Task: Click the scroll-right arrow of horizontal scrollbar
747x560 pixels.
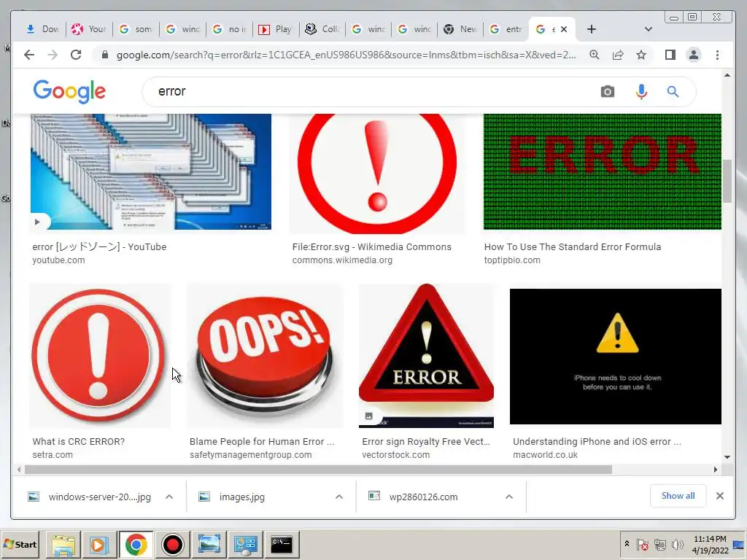Action: pos(716,470)
